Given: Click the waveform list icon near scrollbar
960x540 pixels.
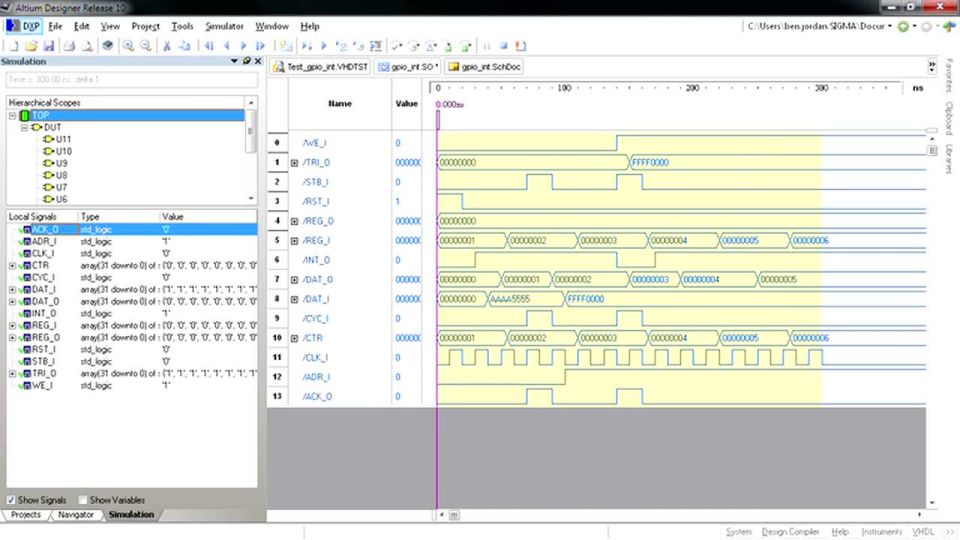Looking at the screenshot, I should pyautogui.click(x=932, y=150).
